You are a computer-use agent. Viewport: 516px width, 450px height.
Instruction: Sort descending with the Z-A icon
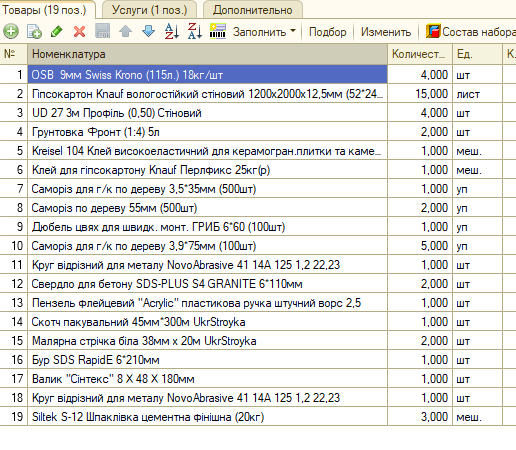[x=195, y=32]
